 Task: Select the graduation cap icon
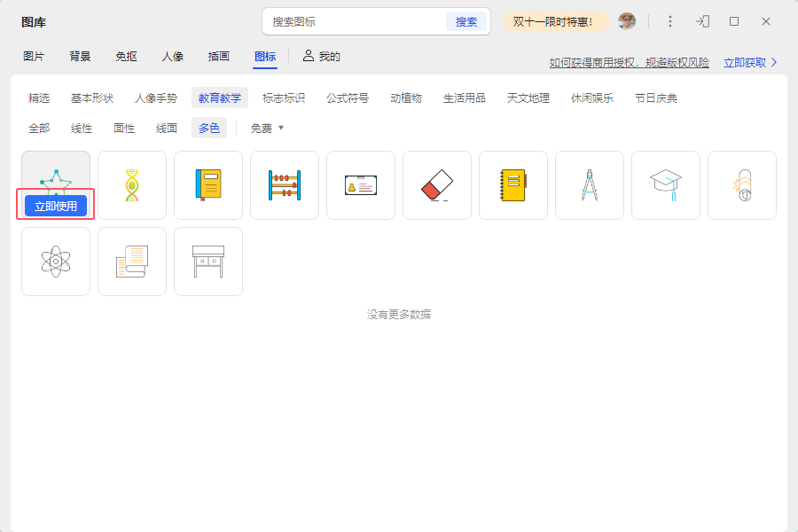[666, 185]
